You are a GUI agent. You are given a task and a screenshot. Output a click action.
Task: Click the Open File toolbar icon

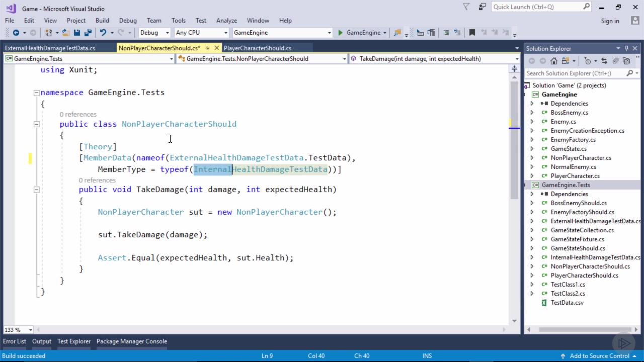(66, 33)
